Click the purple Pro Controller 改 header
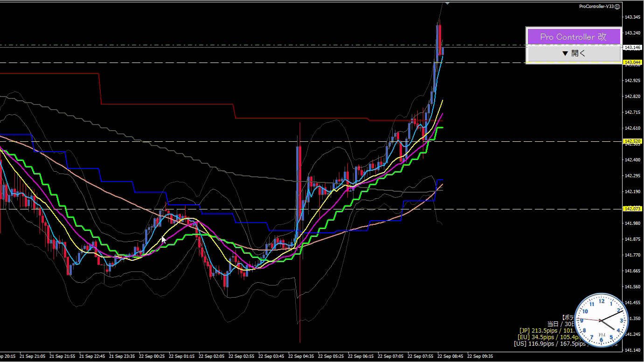The width and height of the screenshot is (644, 362). pos(574,36)
